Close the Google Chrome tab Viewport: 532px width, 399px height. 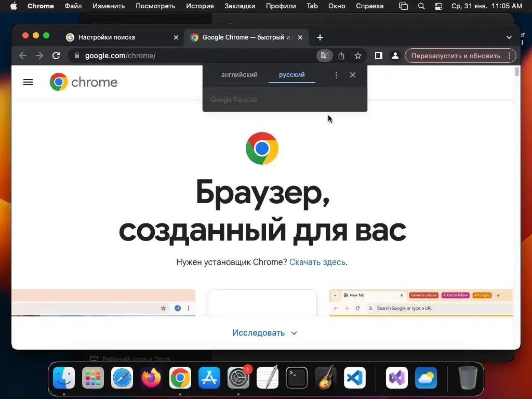point(300,37)
